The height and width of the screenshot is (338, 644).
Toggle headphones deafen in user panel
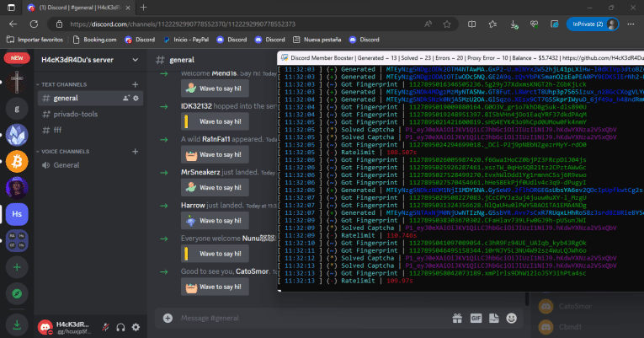[122, 326]
